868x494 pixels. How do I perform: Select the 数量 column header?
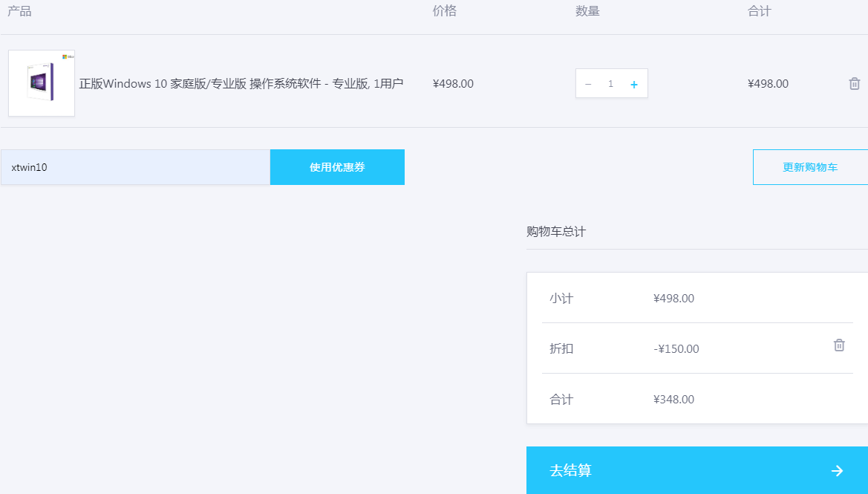tap(587, 11)
